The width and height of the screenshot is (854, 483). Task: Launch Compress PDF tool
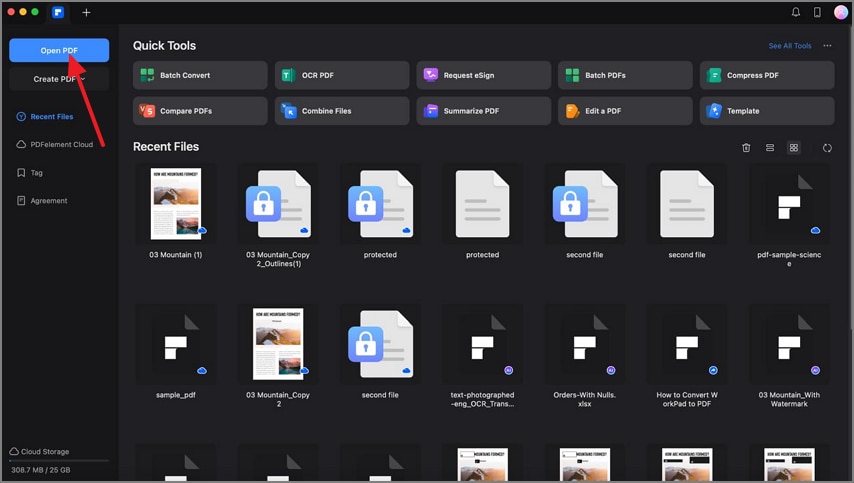pos(767,75)
